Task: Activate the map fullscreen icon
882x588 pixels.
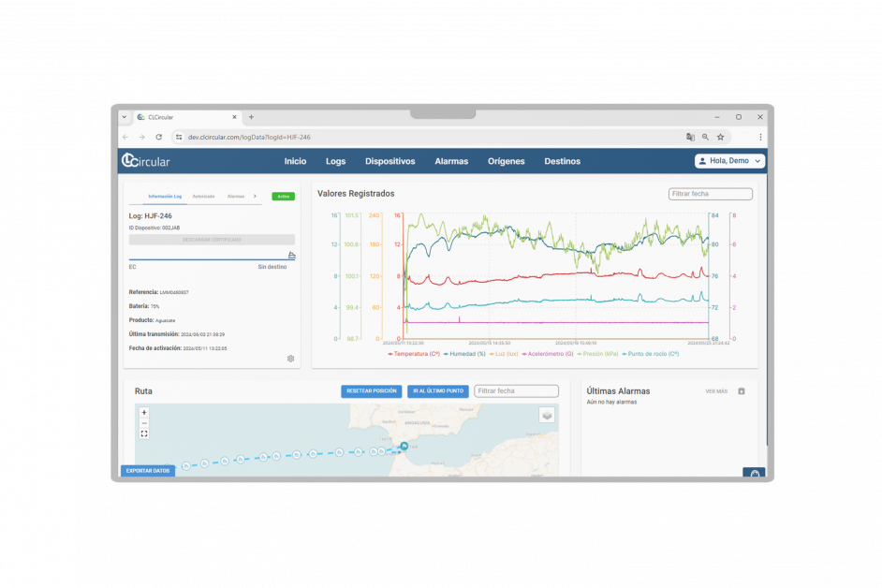Action: click(142, 434)
